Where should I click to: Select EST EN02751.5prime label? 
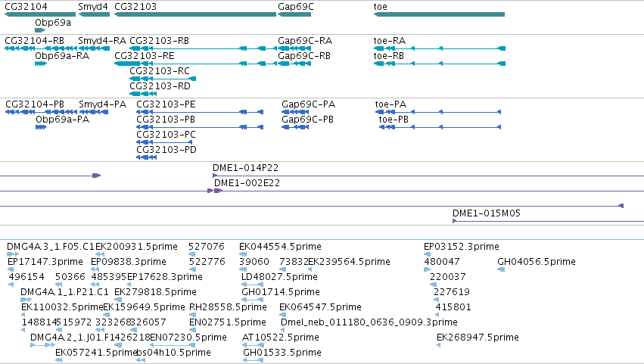[x=228, y=322]
